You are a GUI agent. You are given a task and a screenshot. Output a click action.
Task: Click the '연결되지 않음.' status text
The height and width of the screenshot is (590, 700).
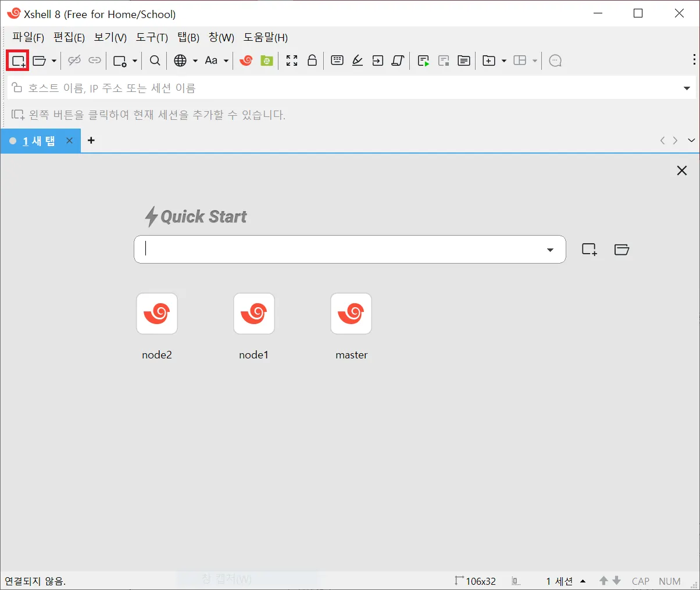(35, 581)
